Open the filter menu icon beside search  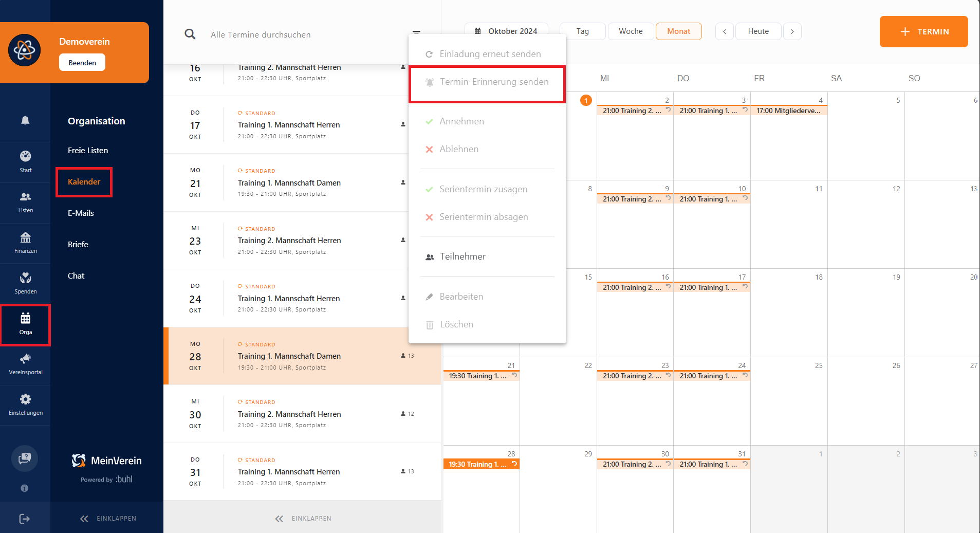pyautogui.click(x=416, y=32)
